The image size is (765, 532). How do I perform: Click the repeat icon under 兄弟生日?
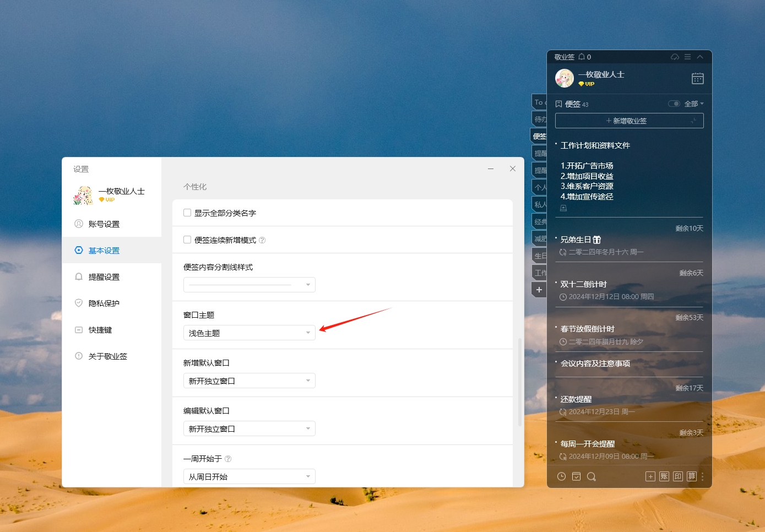coord(563,252)
